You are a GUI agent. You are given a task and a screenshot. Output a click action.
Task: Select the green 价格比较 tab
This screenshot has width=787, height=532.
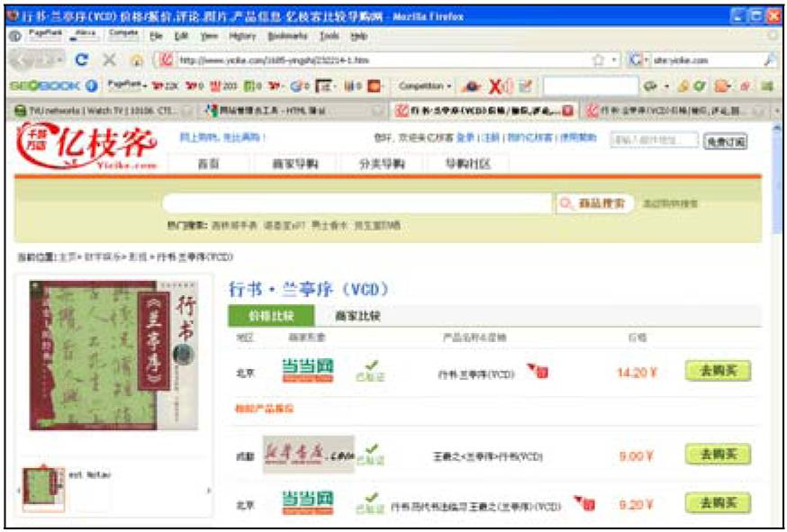tap(271, 316)
